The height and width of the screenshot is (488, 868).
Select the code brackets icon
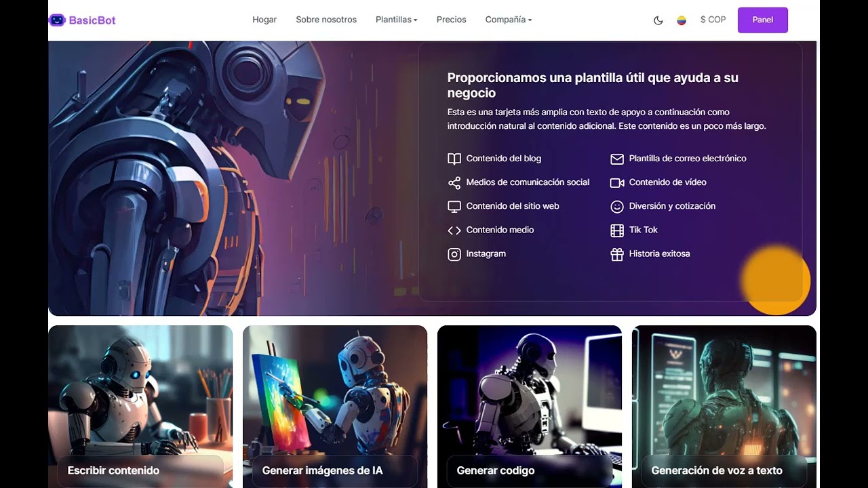[x=454, y=230]
